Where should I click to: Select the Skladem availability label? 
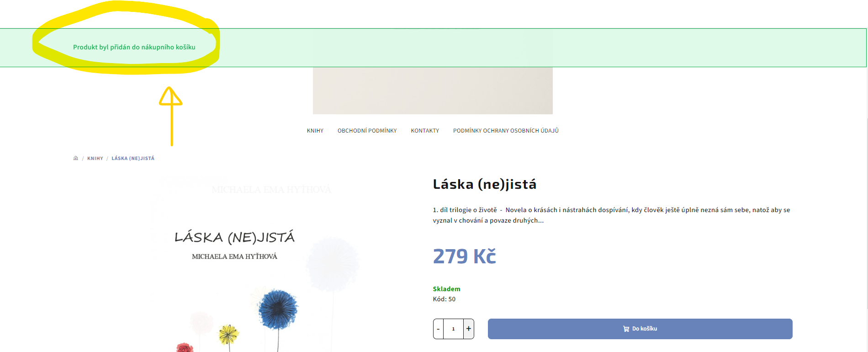pyautogui.click(x=446, y=289)
